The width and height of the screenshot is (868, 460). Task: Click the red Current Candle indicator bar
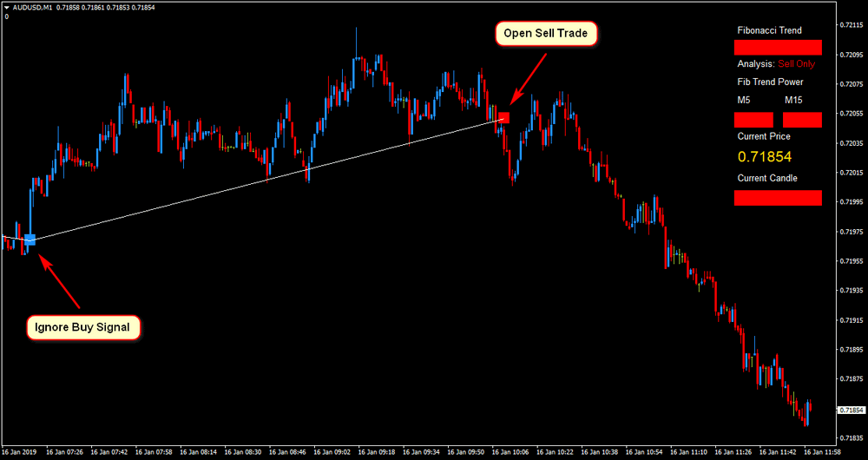pos(778,198)
